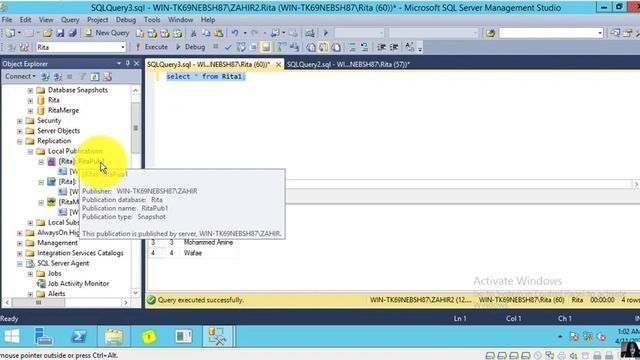Viewport: 640px width, 360px height.
Task: Click the Save floppy disk icon
Action: coord(60,33)
